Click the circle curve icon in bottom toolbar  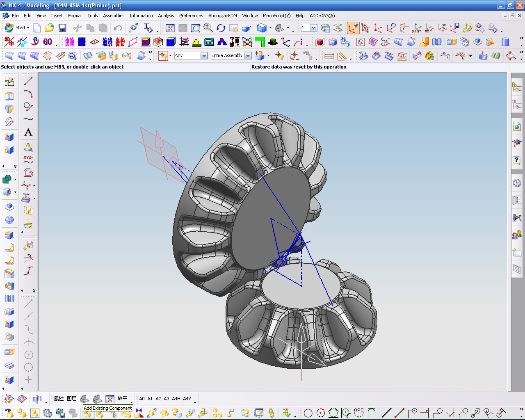tap(308, 413)
